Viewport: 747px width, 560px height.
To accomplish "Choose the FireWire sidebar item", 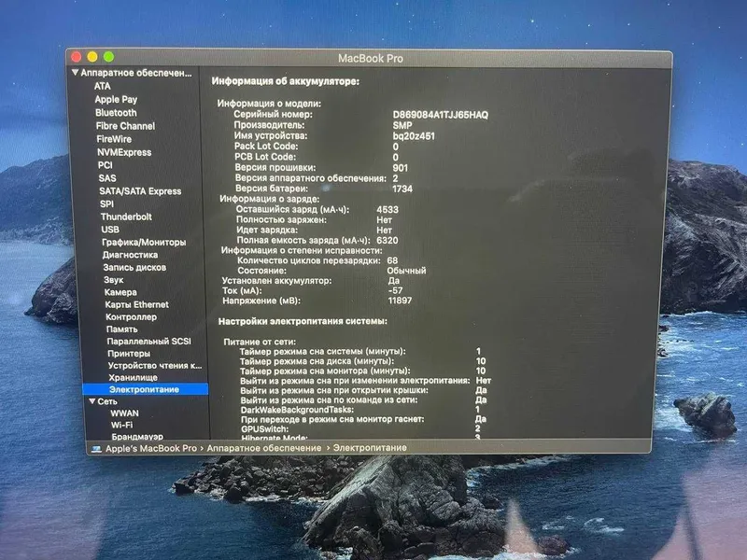I will 114,139.
